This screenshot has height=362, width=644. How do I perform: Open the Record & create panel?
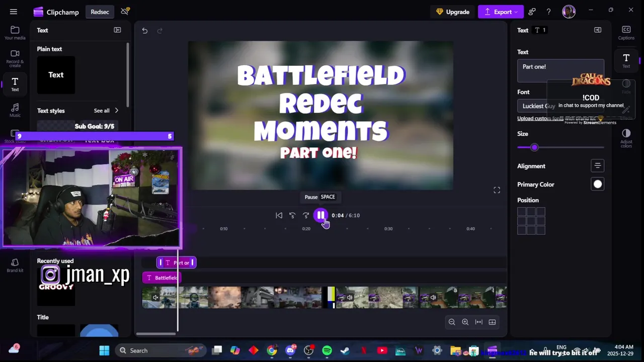point(15,59)
